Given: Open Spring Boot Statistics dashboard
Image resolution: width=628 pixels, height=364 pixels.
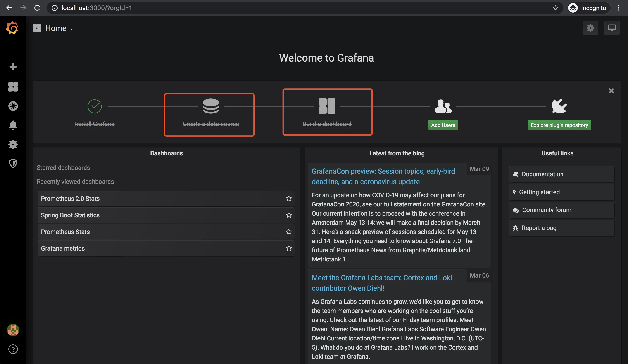Looking at the screenshot, I should pos(166,215).
